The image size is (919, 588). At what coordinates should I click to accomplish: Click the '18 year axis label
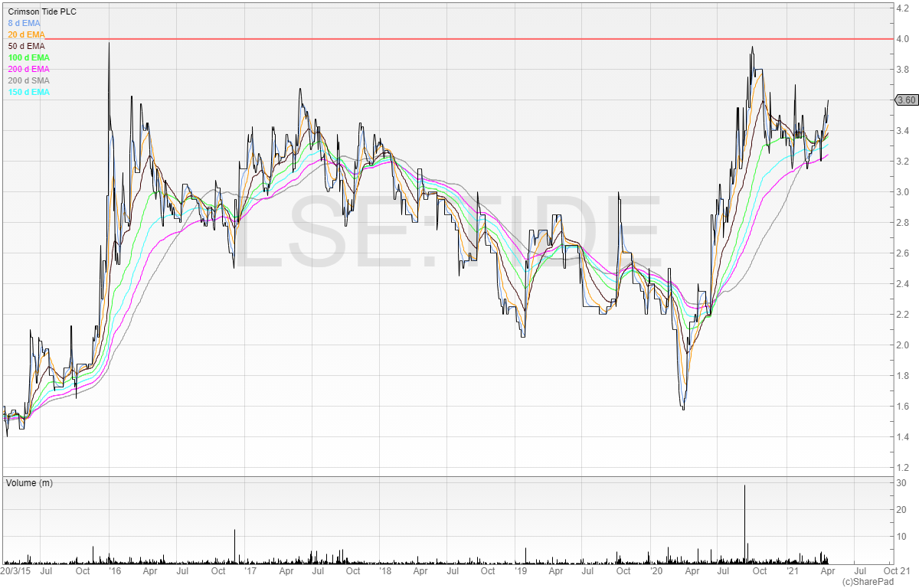385,571
